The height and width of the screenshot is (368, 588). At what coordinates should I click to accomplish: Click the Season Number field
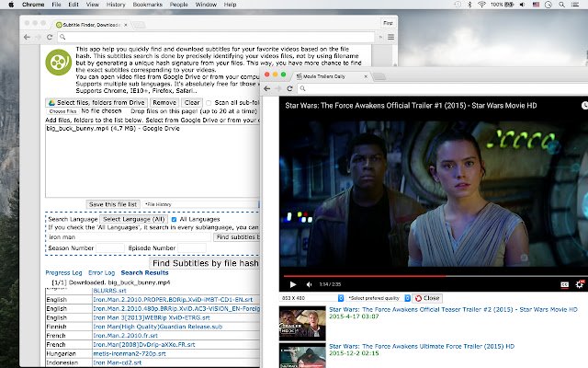point(110,247)
